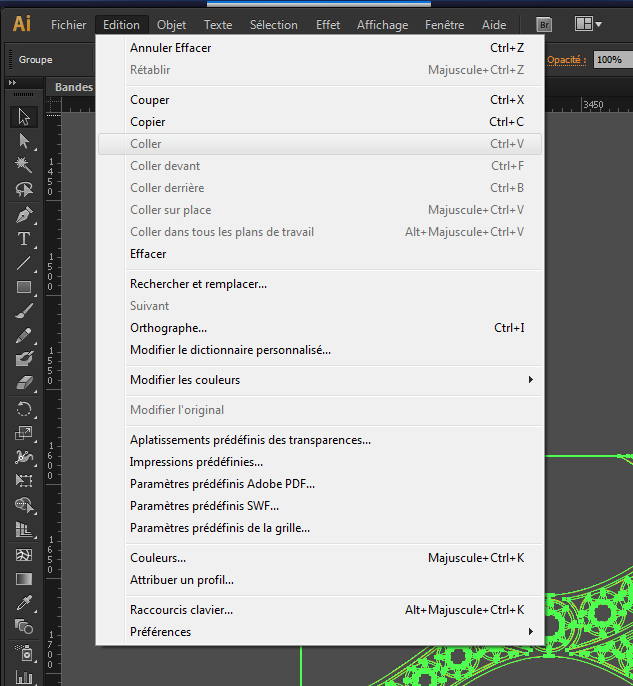This screenshot has width=633, height=686.
Task: Select the Pen tool
Action: pos(24,215)
